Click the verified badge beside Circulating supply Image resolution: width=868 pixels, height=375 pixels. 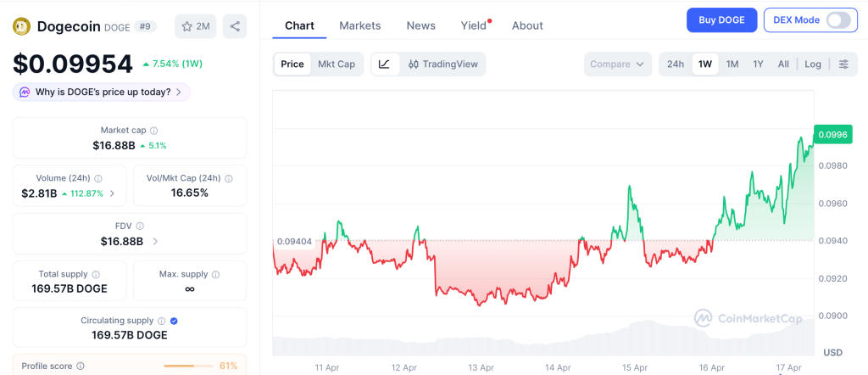(174, 321)
